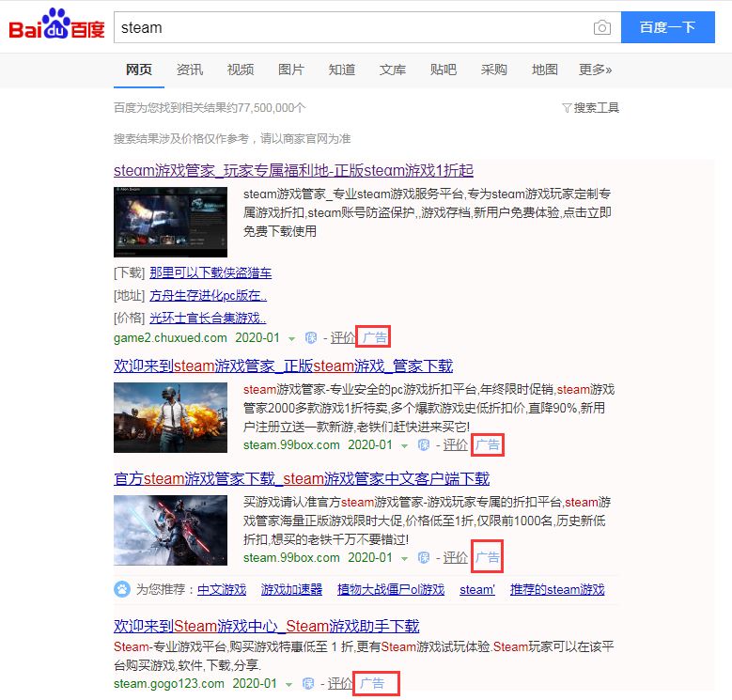Click 评价 in the 官方steam游戏管家下载 result

(455, 558)
